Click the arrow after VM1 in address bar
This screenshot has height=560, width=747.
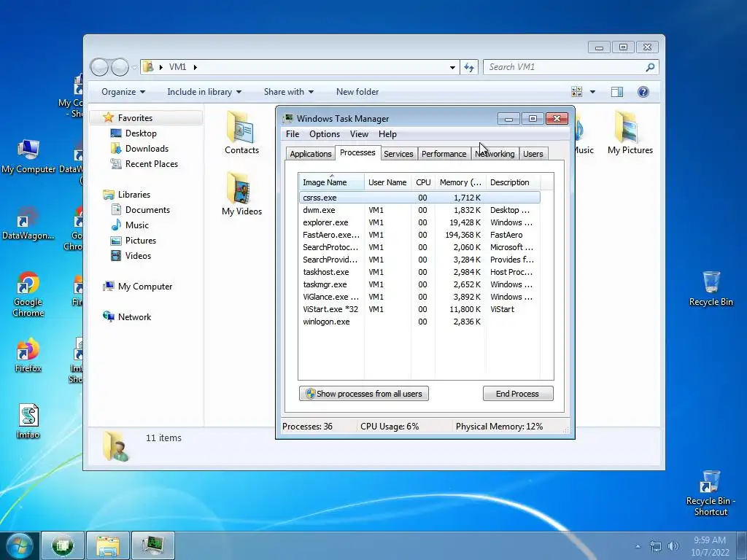point(196,67)
